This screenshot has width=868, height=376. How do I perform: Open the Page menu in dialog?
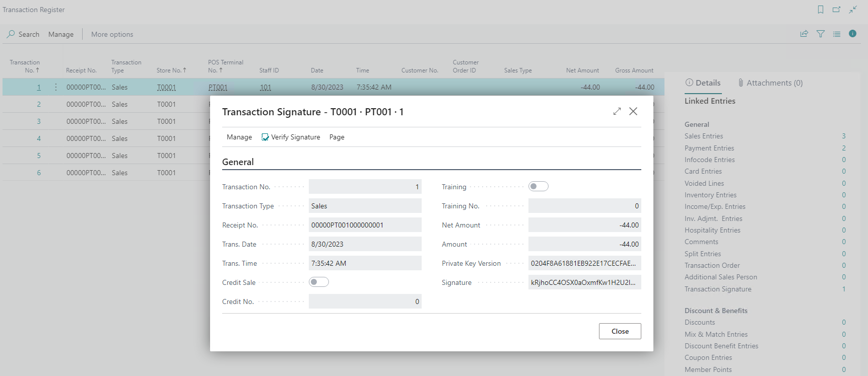pyautogui.click(x=337, y=137)
